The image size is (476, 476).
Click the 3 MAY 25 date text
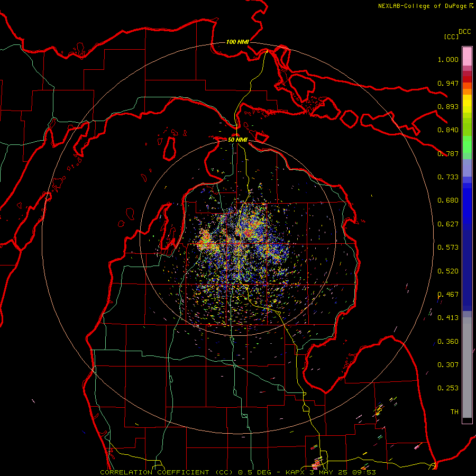click(329, 472)
